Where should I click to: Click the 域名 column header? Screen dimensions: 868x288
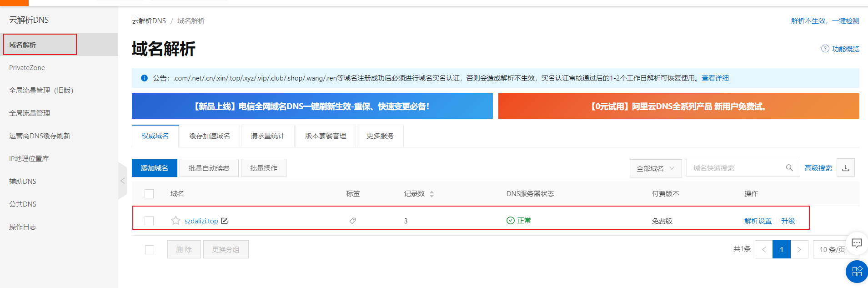(x=177, y=194)
